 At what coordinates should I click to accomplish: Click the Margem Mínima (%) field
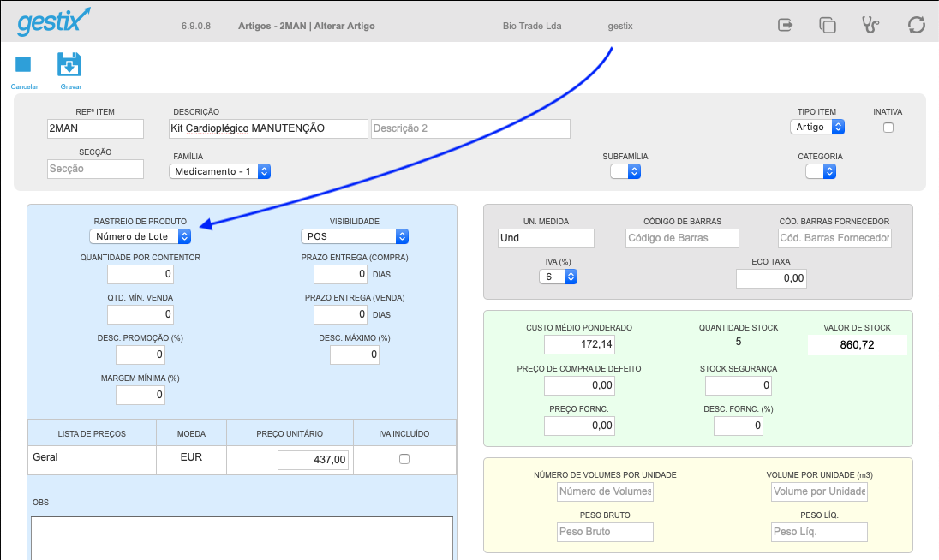pyautogui.click(x=141, y=394)
